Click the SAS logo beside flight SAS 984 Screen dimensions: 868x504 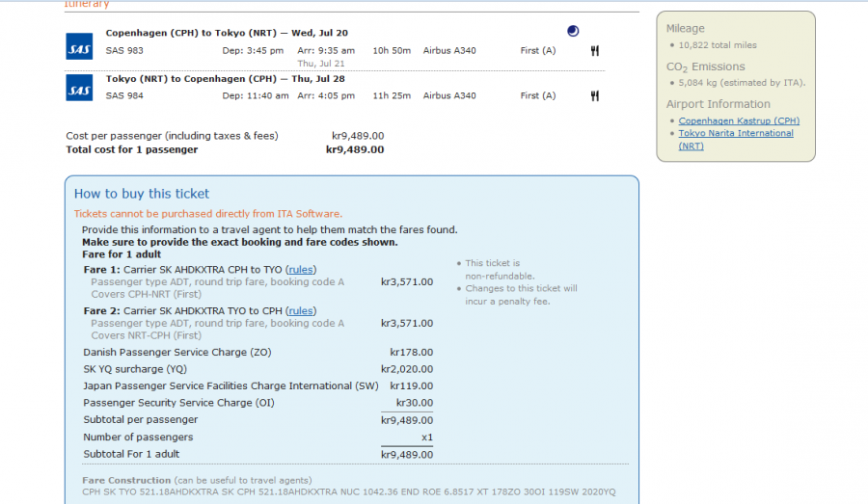click(x=79, y=89)
